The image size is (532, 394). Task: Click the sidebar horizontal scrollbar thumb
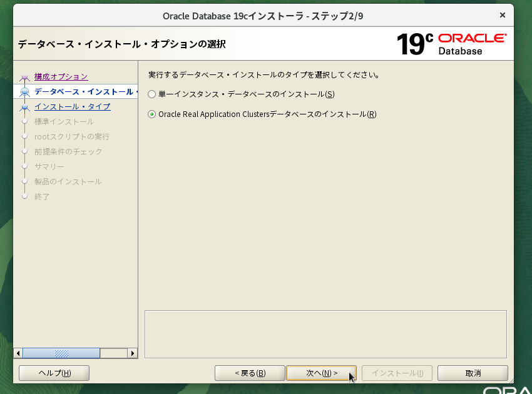pyautogui.click(x=61, y=353)
